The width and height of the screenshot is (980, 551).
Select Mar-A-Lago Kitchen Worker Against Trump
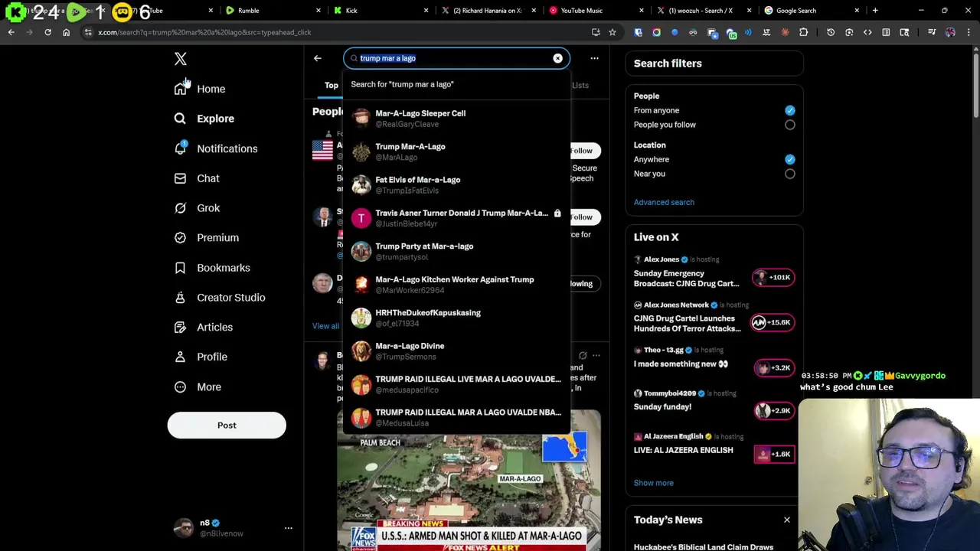(457, 285)
